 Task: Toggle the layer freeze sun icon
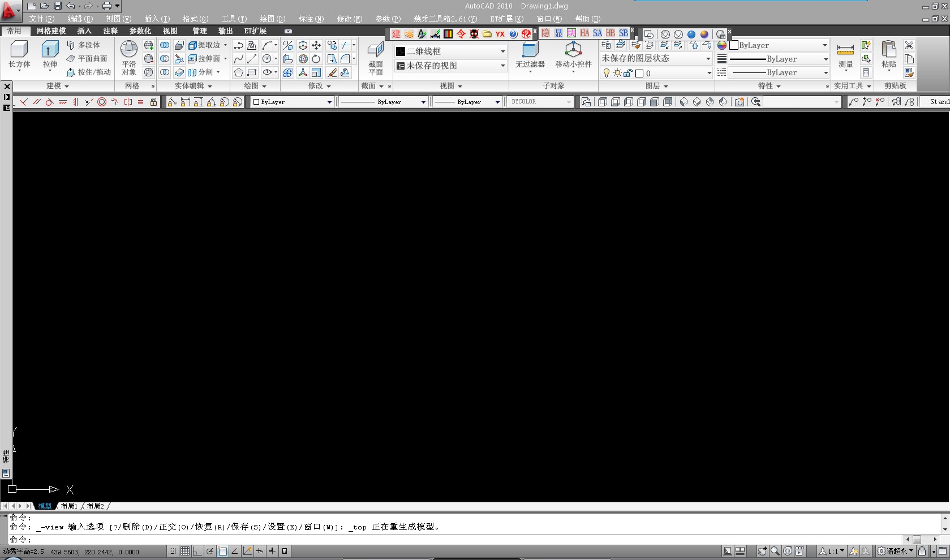pyautogui.click(x=617, y=73)
